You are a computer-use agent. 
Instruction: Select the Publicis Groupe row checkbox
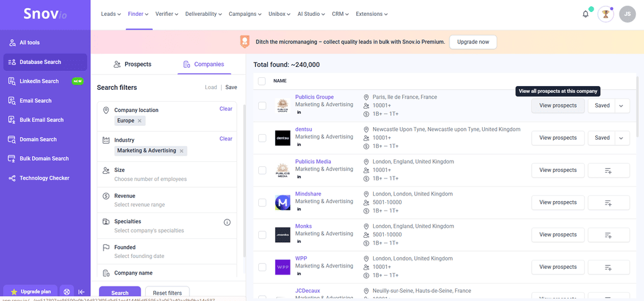pyautogui.click(x=262, y=106)
